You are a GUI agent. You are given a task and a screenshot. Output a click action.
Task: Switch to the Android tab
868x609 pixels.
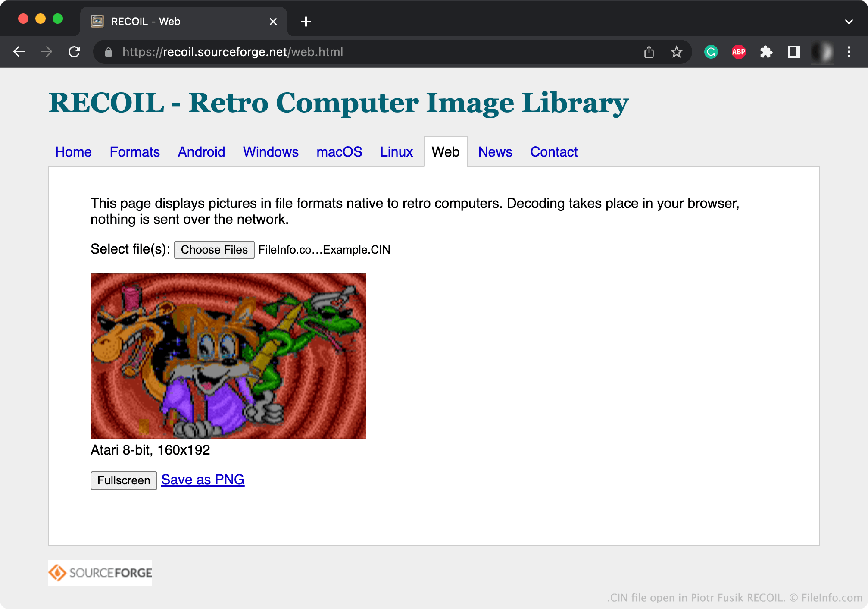(201, 152)
